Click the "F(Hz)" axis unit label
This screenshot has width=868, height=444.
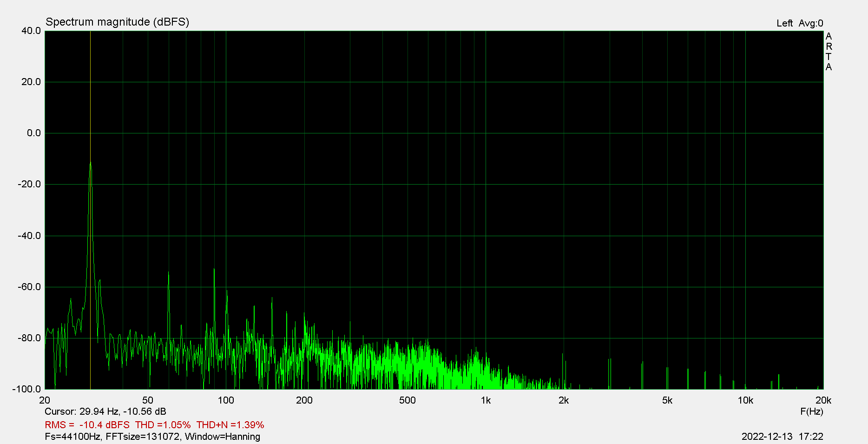click(x=812, y=411)
